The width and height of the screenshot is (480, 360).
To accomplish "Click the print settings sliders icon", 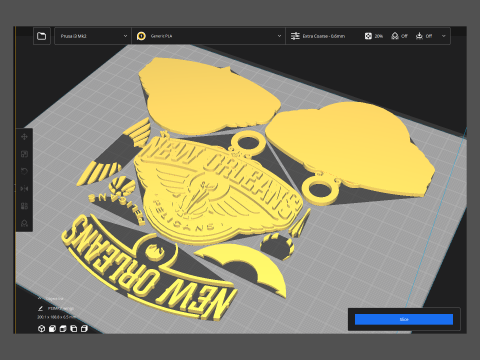I will (x=295, y=36).
